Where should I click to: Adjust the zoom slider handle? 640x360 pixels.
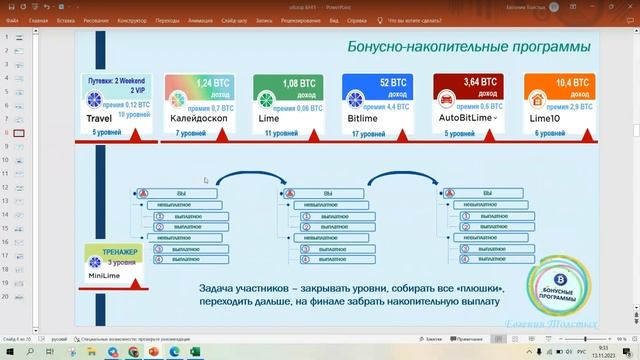click(x=585, y=339)
